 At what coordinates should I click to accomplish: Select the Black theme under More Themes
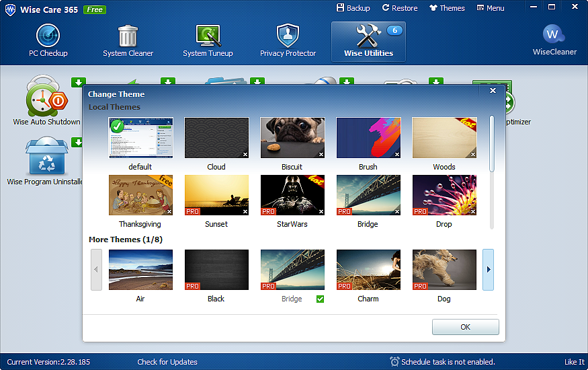tap(216, 270)
